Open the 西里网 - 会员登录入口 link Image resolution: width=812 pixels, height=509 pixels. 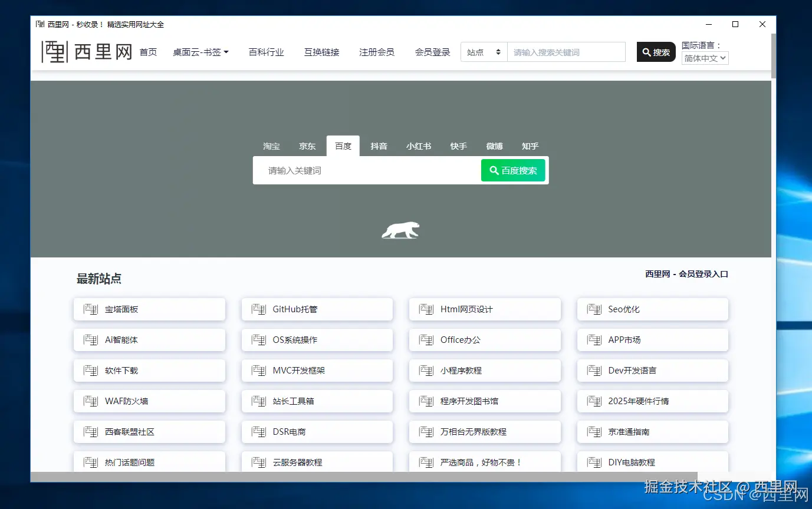686,274
